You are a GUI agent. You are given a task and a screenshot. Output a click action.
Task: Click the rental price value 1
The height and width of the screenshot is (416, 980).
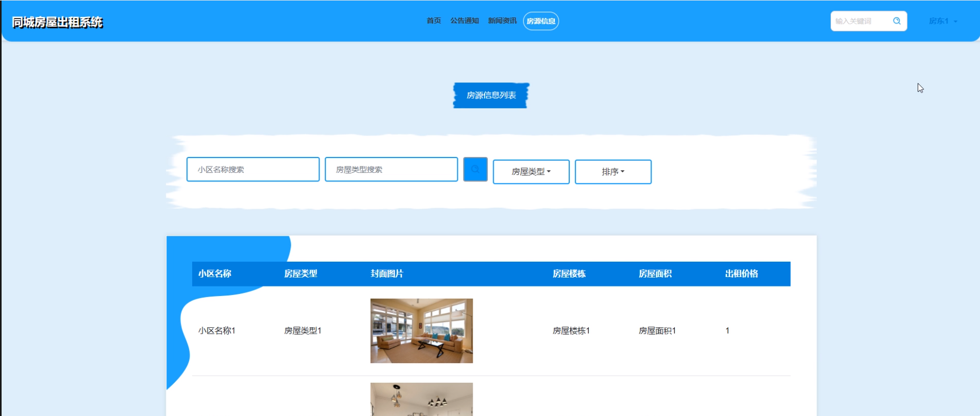(728, 331)
